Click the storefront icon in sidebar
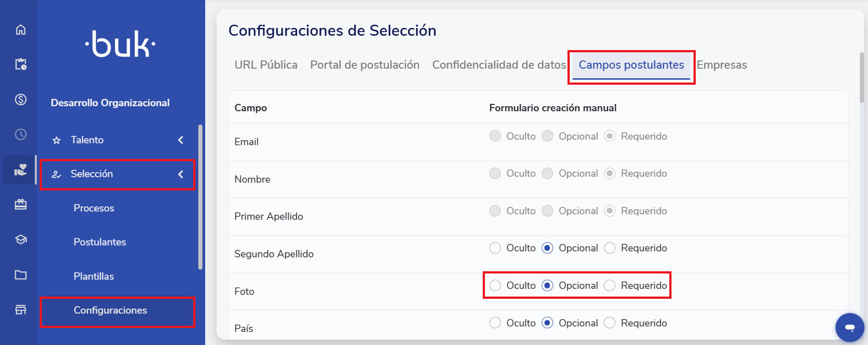This screenshot has width=868, height=345. pos(20,310)
